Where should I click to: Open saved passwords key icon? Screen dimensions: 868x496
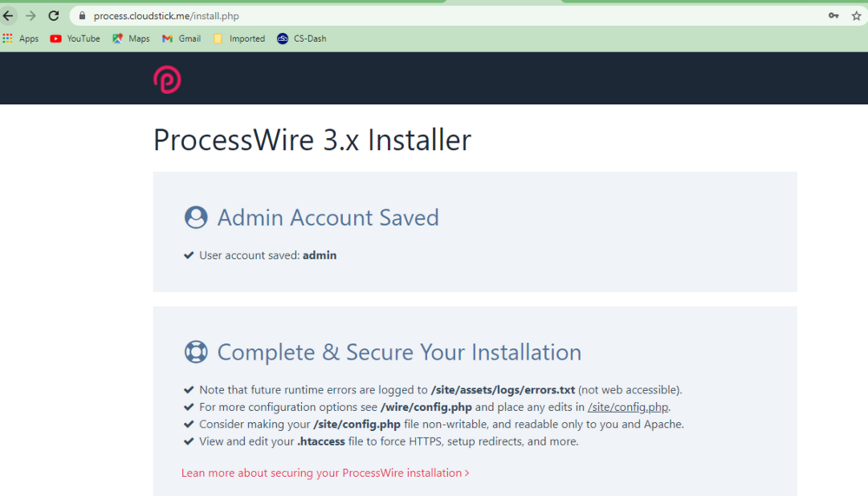[x=833, y=16]
